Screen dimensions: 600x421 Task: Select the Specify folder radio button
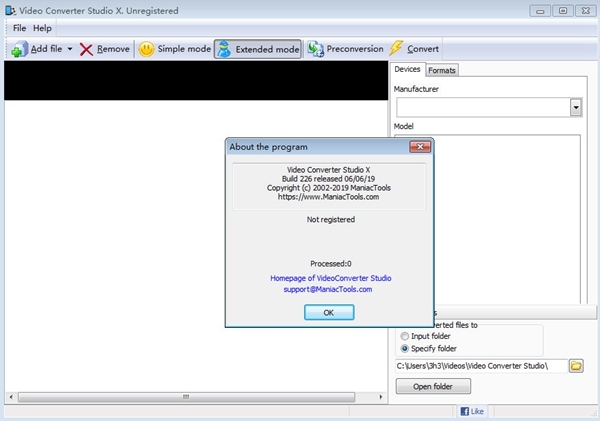[404, 348]
